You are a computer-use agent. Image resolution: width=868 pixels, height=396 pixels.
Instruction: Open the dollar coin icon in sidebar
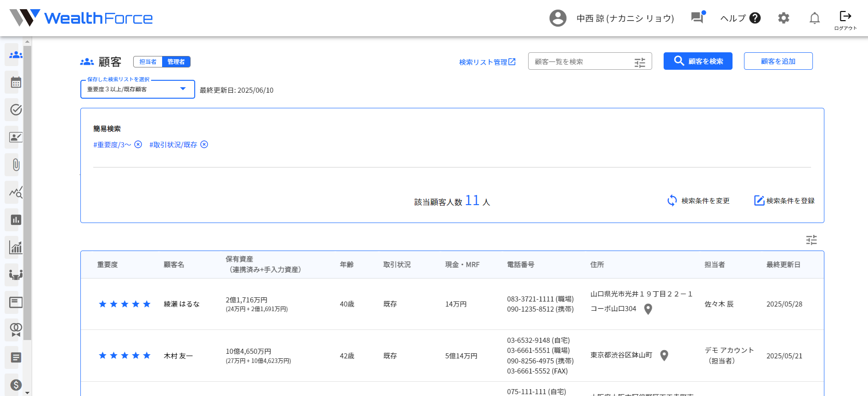click(x=16, y=385)
